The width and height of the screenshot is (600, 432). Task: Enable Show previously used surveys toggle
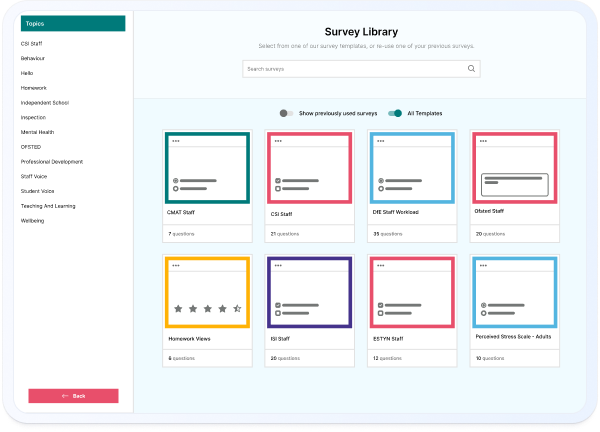coord(287,113)
